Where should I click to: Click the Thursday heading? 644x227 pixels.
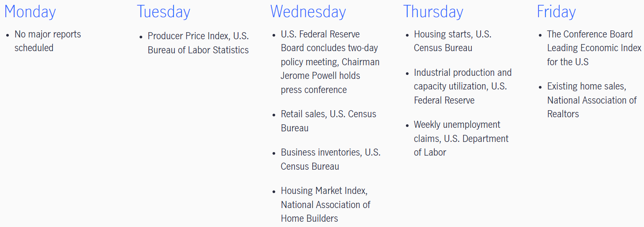click(433, 12)
